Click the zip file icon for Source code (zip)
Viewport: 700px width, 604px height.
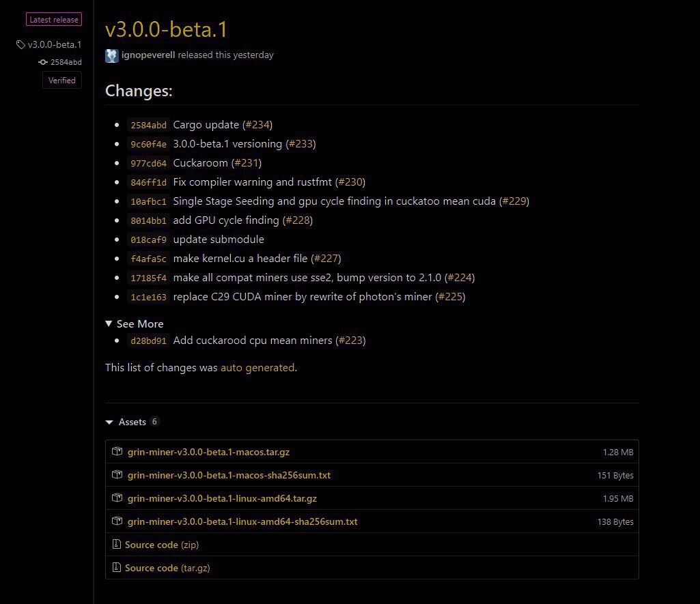point(117,544)
